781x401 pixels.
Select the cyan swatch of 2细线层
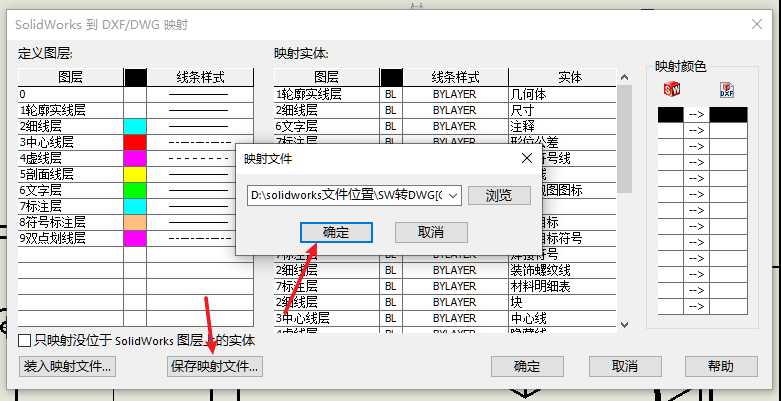(135, 127)
